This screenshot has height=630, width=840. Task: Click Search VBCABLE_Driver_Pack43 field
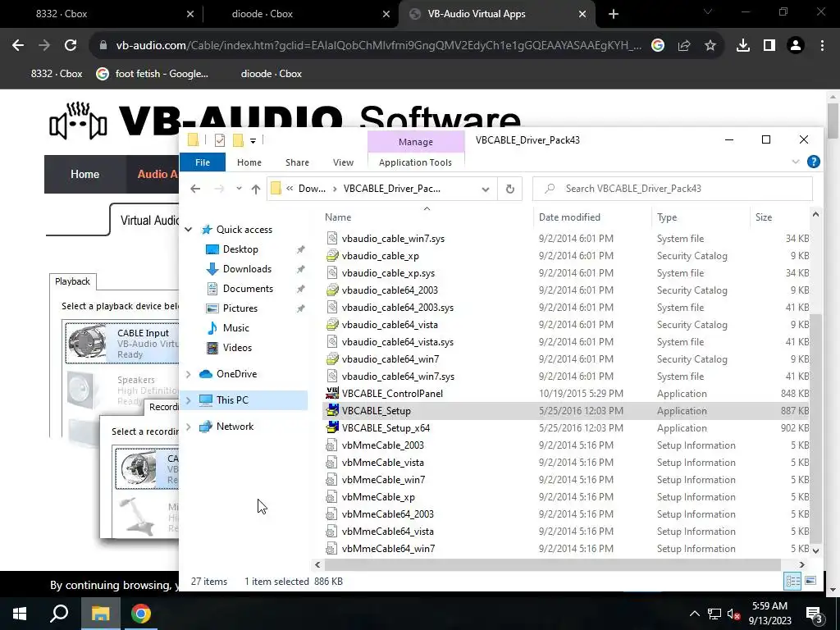point(673,189)
